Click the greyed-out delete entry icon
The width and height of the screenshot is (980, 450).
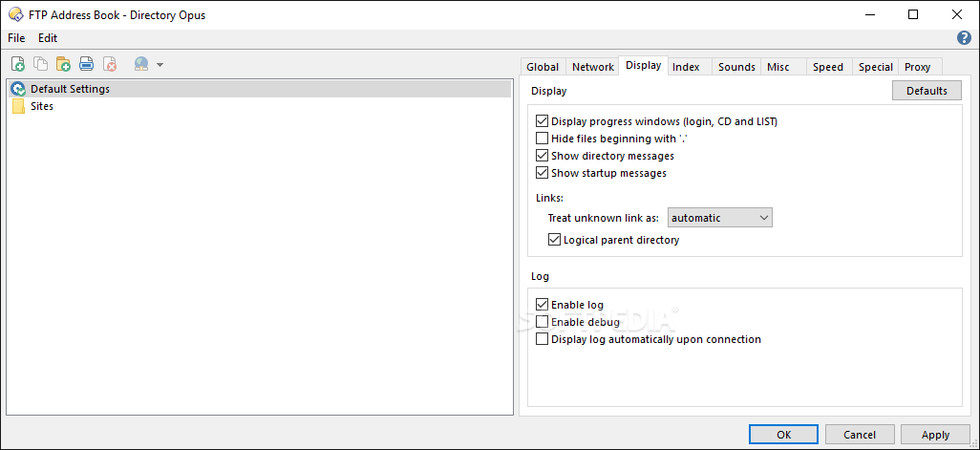click(x=110, y=64)
